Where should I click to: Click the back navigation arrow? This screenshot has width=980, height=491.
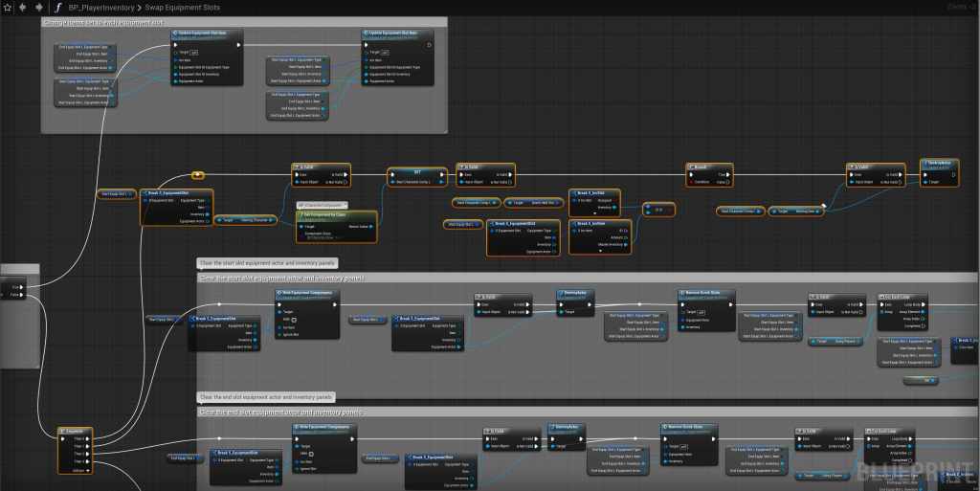pyautogui.click(x=22, y=7)
